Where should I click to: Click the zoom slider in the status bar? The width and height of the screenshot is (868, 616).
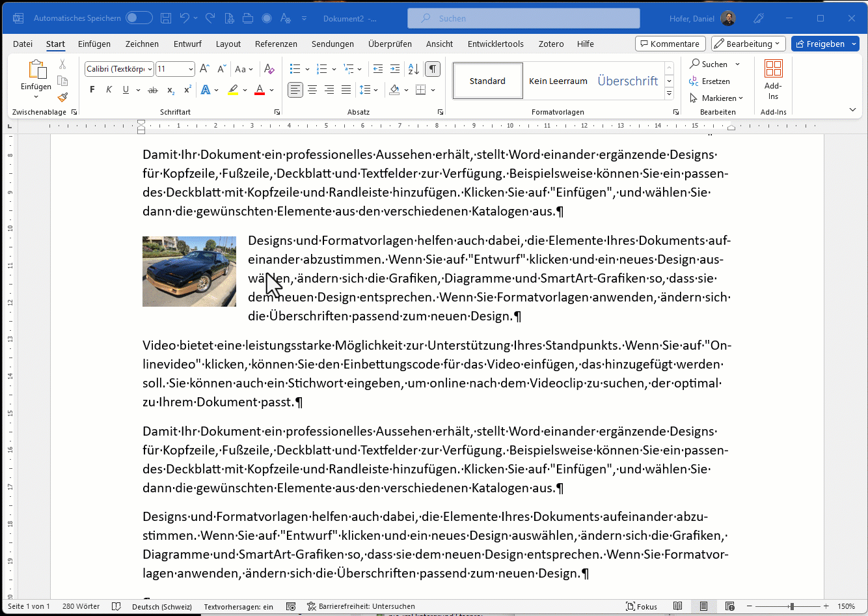coord(791,606)
